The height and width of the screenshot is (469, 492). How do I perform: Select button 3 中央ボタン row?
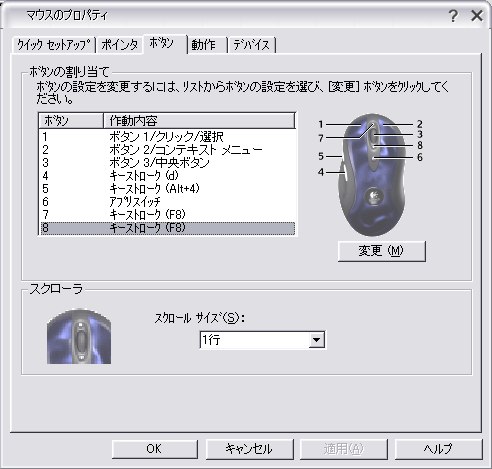point(167,163)
